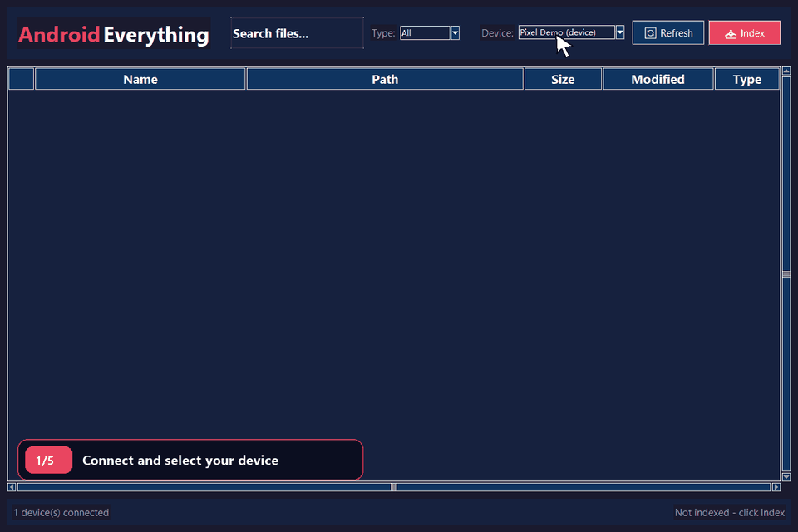This screenshot has height=532, width=798.
Task: Click the scroll left arrow of horizontal scrollbar
Action: 12,487
